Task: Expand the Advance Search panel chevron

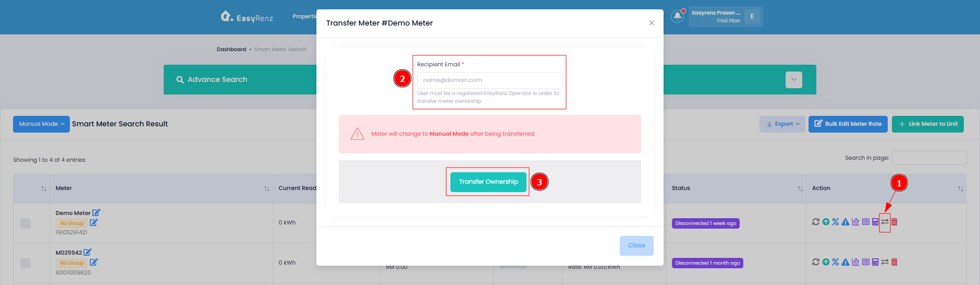Action: click(794, 80)
